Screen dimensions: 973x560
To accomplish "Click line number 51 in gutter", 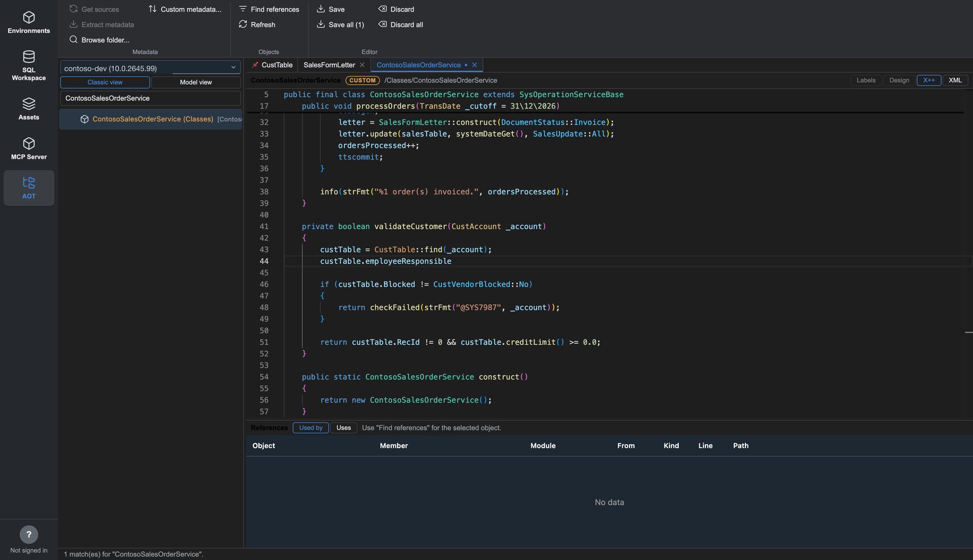I will (264, 342).
